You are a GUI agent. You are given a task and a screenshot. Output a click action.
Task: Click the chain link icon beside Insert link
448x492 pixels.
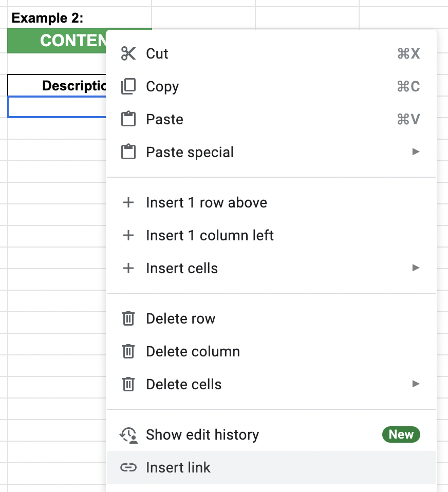click(128, 467)
